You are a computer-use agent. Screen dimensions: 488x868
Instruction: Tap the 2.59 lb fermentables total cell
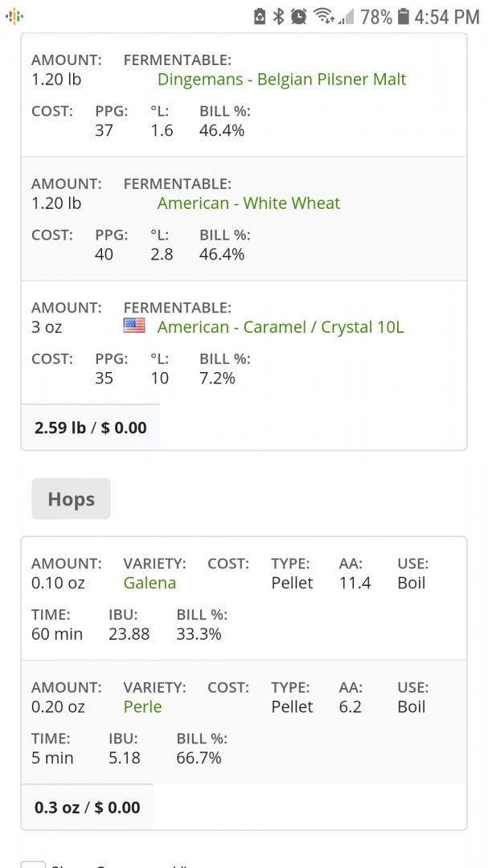90,428
